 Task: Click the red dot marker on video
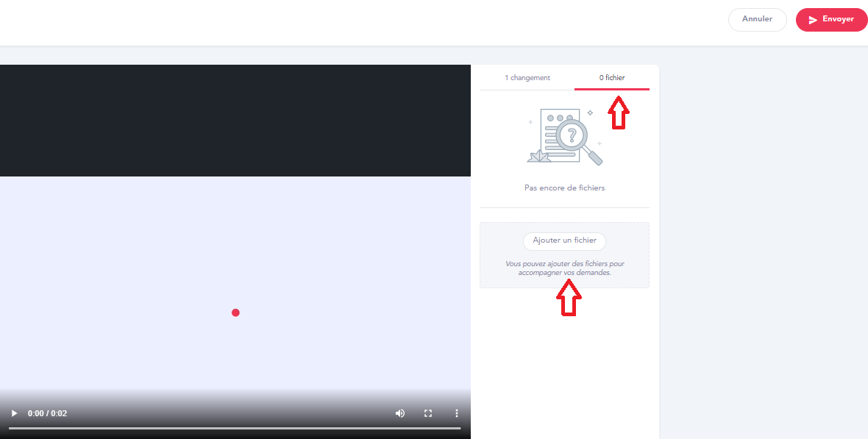click(235, 313)
